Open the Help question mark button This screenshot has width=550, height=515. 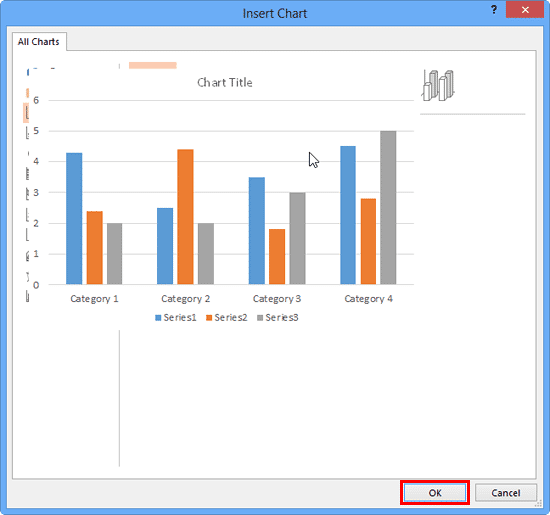pos(494,10)
